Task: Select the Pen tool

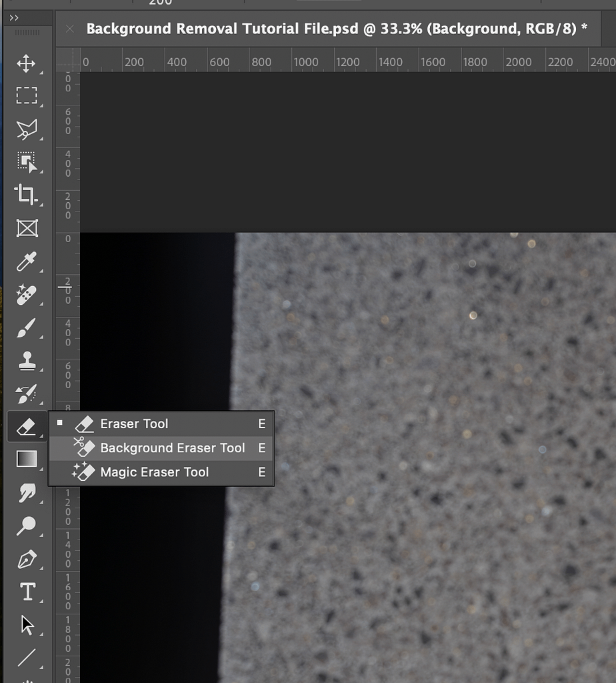Action: pos(26,559)
